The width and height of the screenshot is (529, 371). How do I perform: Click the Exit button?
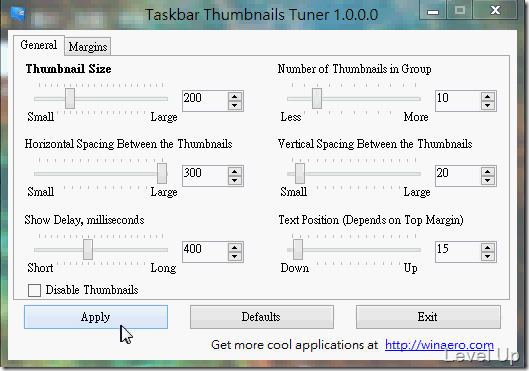[428, 317]
